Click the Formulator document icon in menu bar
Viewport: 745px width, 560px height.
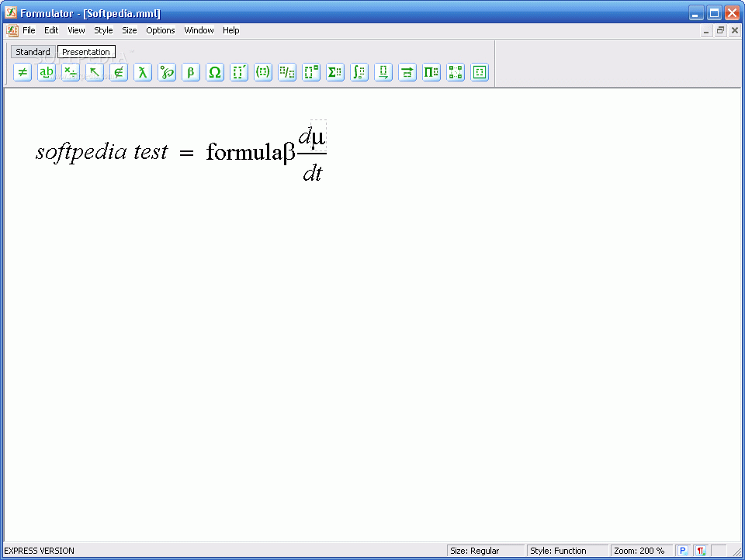pyautogui.click(x=12, y=30)
